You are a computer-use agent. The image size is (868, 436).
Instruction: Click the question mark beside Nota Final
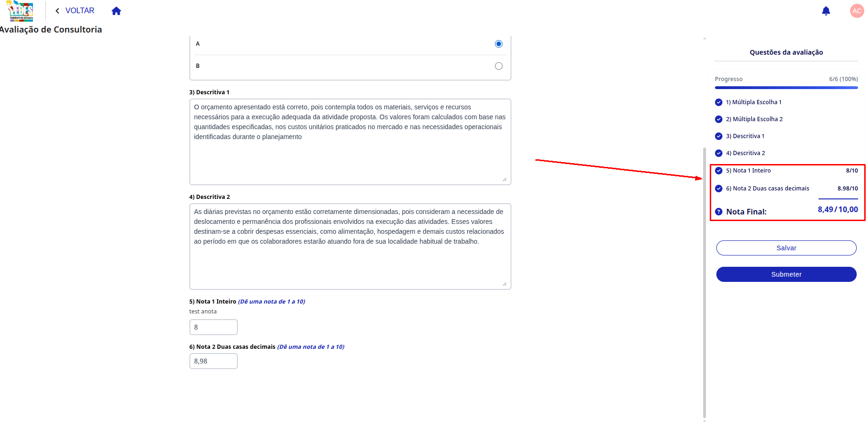coord(719,212)
